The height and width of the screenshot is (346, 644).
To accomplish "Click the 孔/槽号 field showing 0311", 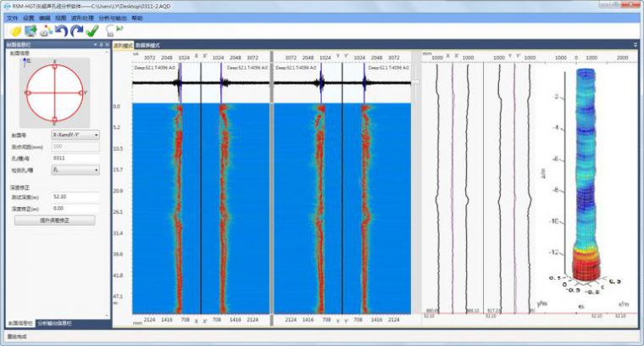I will 75,158.
